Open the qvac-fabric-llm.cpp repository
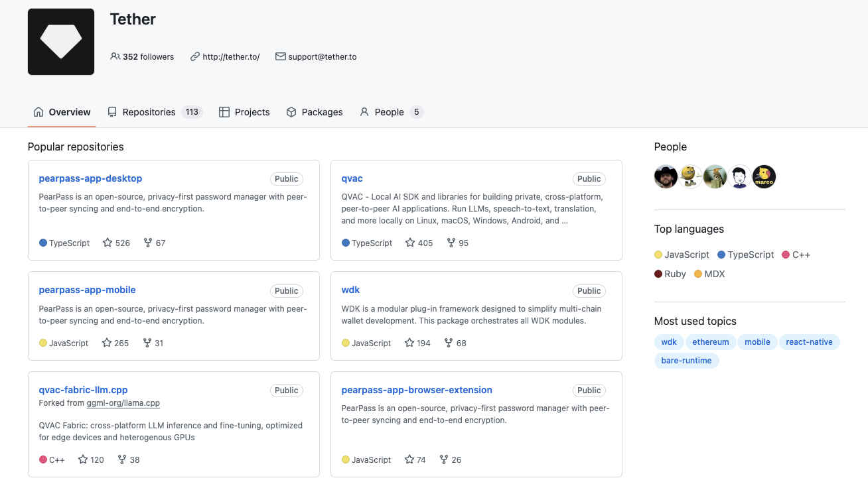 (x=84, y=390)
